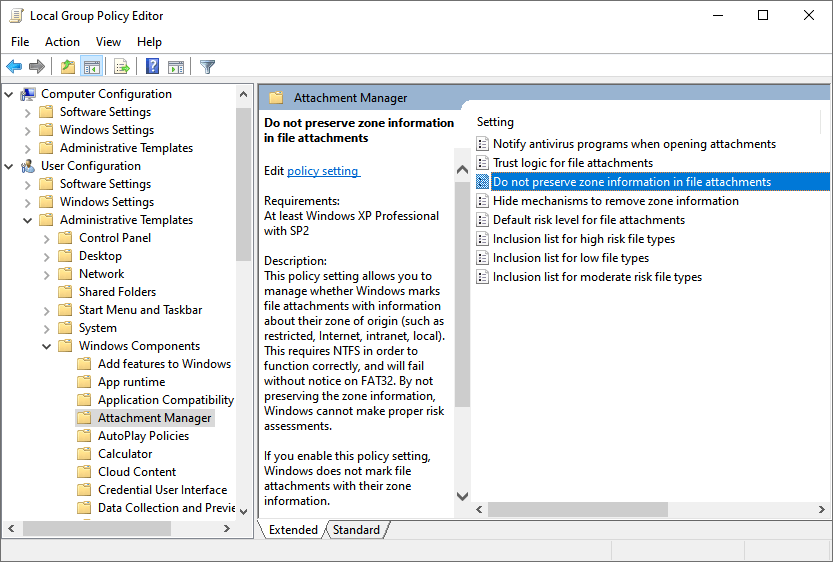This screenshot has height=562, width=833.
Task: Select Trust logic for file attachments
Action: coord(573,163)
